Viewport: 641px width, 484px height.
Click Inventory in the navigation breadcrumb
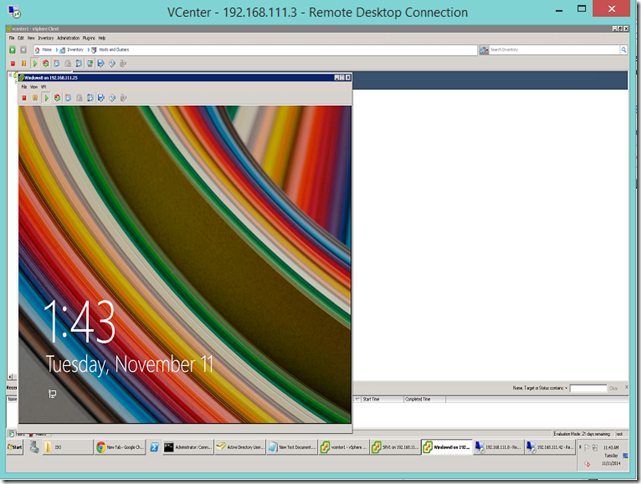(x=75, y=49)
